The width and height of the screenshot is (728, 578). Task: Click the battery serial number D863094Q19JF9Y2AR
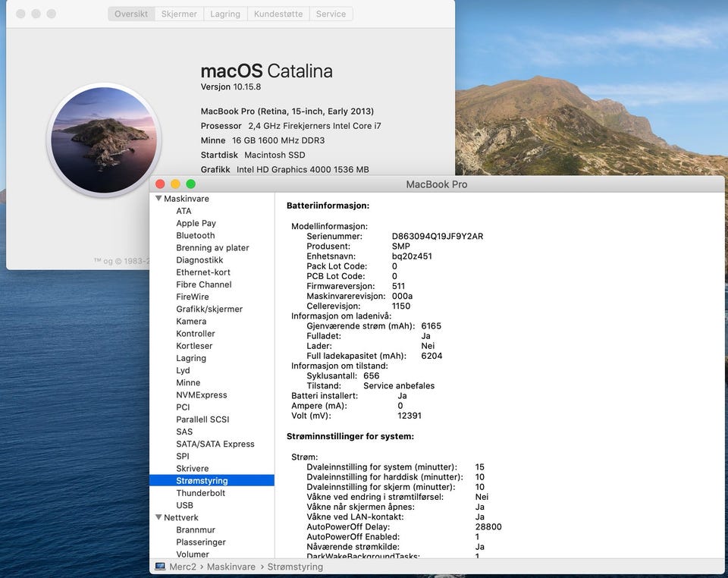tap(438, 236)
